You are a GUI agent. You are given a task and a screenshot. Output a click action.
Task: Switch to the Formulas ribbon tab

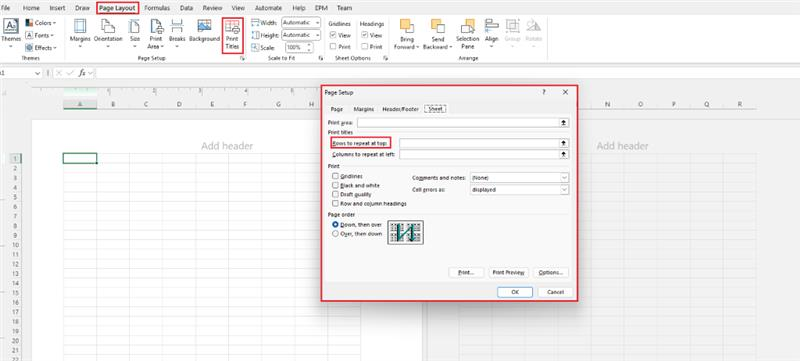(x=157, y=8)
